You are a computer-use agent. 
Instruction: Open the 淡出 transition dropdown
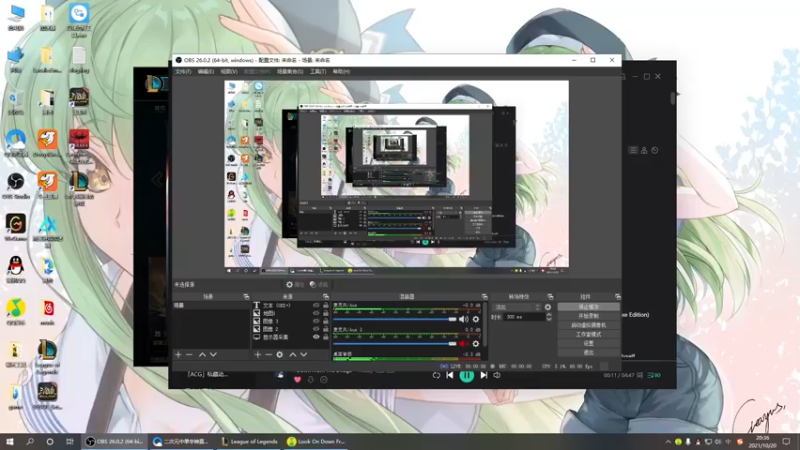point(516,308)
